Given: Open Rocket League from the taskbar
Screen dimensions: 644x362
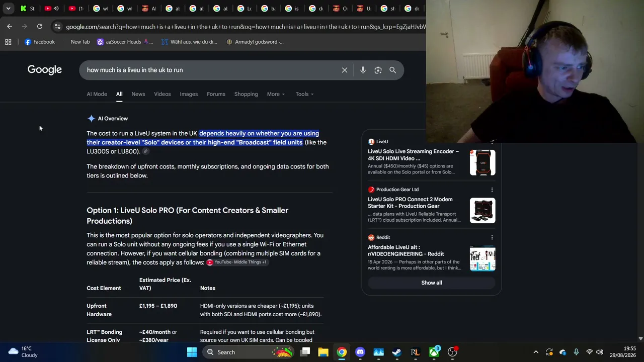Looking at the screenshot, I should click(x=415, y=352).
